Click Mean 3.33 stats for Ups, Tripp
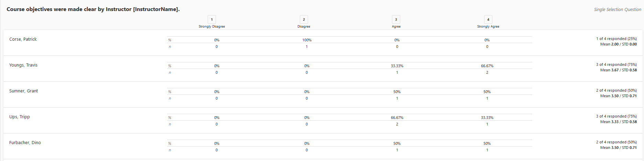This screenshot has height=161, width=644. coord(619,122)
